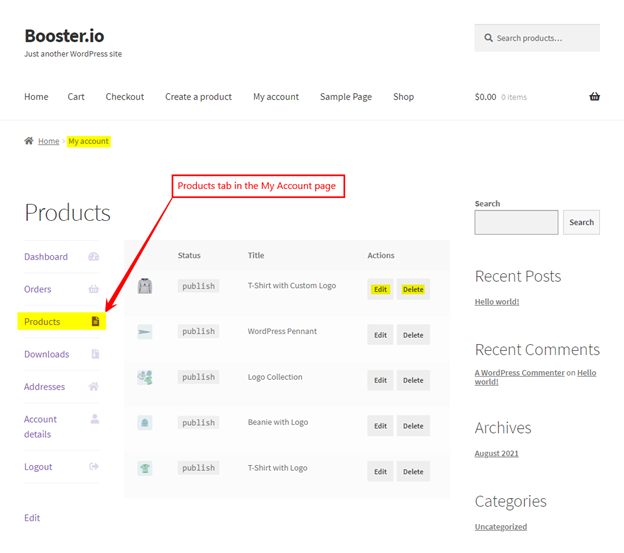
Task: Click the Logout arrow icon in sidebar
Action: pyautogui.click(x=94, y=466)
